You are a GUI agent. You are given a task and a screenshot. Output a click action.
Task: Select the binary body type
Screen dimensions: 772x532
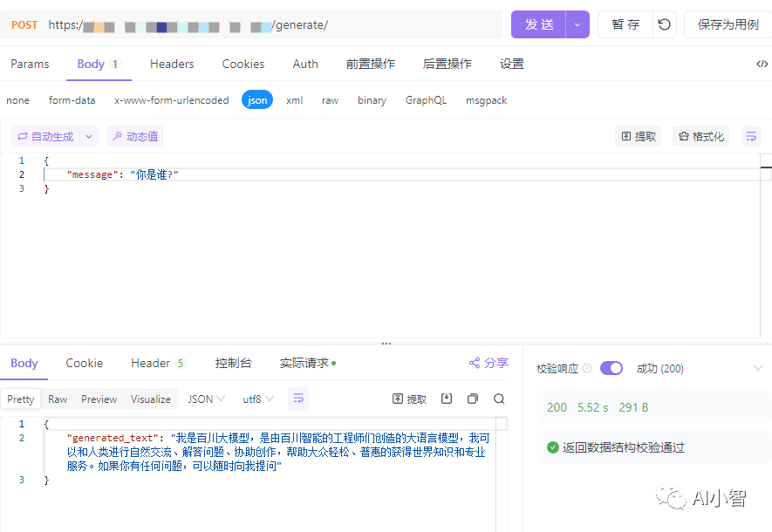pos(372,100)
